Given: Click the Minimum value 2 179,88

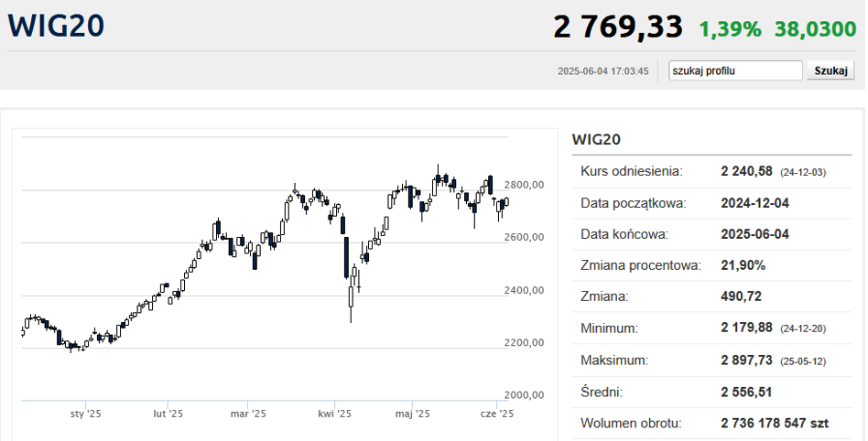Looking at the screenshot, I should click(748, 328).
